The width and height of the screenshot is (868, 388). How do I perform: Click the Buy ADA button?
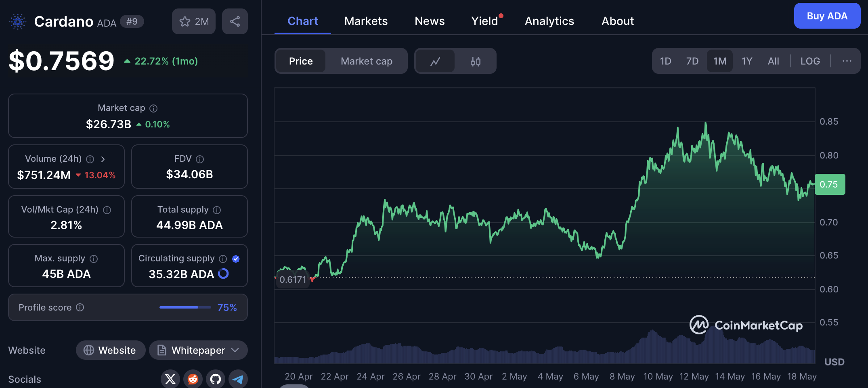pyautogui.click(x=827, y=16)
